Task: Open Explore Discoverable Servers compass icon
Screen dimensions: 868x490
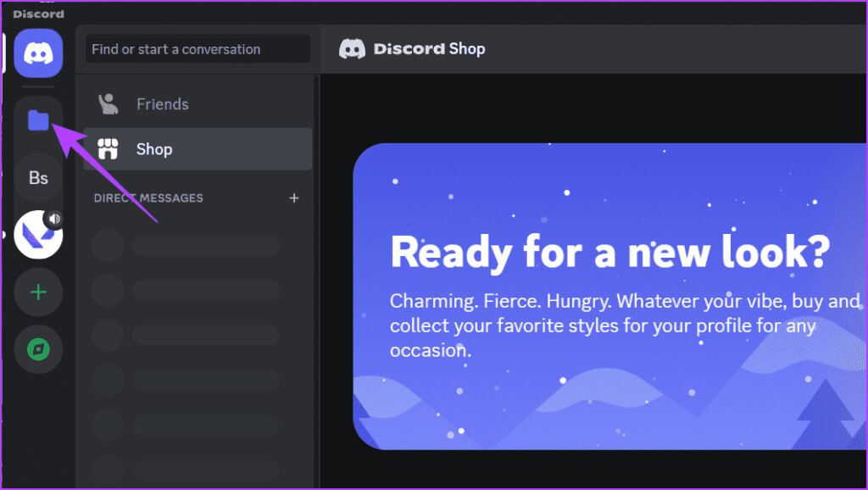Action: coord(38,349)
